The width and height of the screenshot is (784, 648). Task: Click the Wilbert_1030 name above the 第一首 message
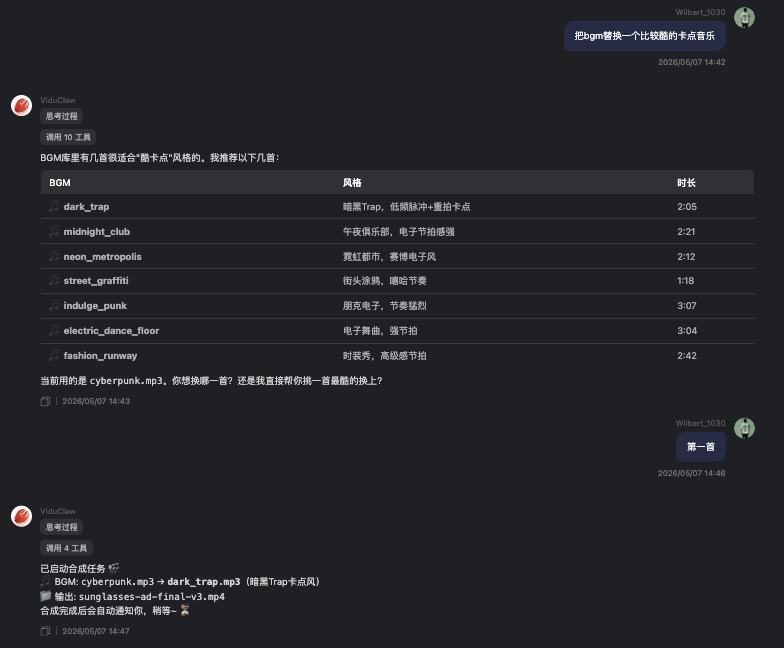tap(700, 423)
